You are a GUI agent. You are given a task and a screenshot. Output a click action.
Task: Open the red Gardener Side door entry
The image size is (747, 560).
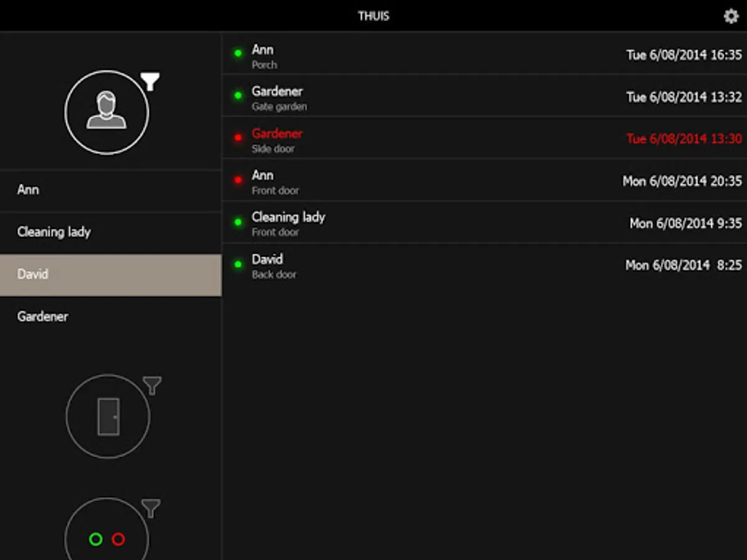click(484, 138)
